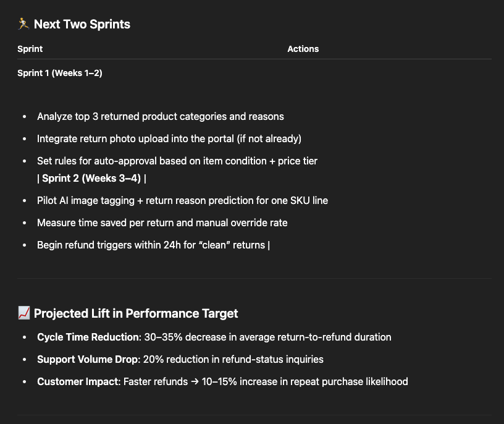Viewport: 504px width, 424px height.
Task: Click the Support Volume Drop bold label
Action: coord(89,359)
